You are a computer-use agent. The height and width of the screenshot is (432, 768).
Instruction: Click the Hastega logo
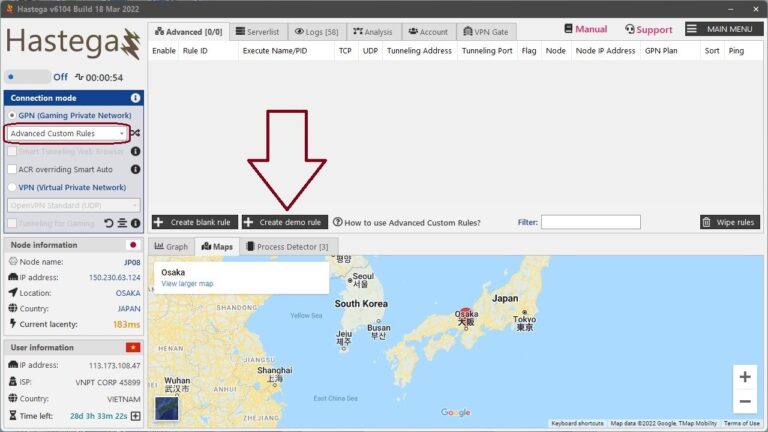[x=73, y=43]
